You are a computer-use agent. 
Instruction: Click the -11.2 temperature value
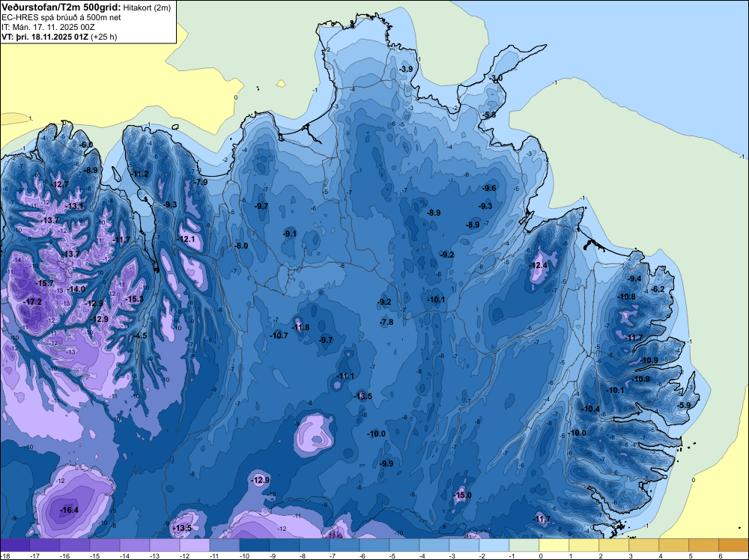(140, 174)
